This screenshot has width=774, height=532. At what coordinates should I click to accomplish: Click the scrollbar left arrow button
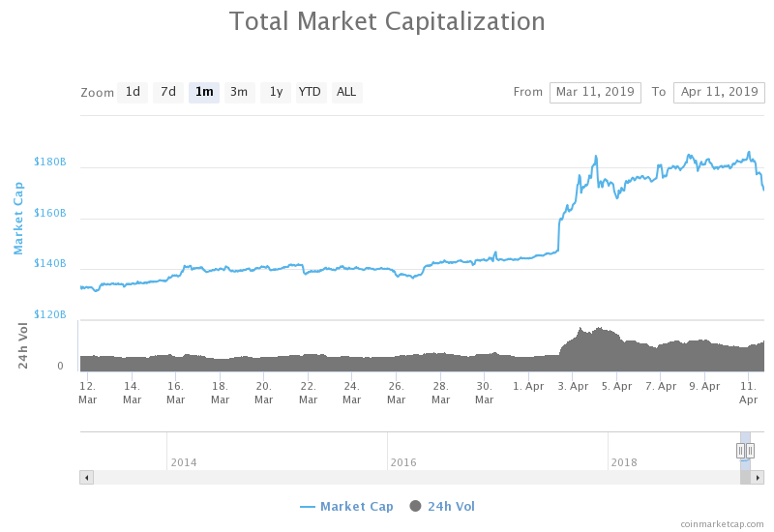86,477
